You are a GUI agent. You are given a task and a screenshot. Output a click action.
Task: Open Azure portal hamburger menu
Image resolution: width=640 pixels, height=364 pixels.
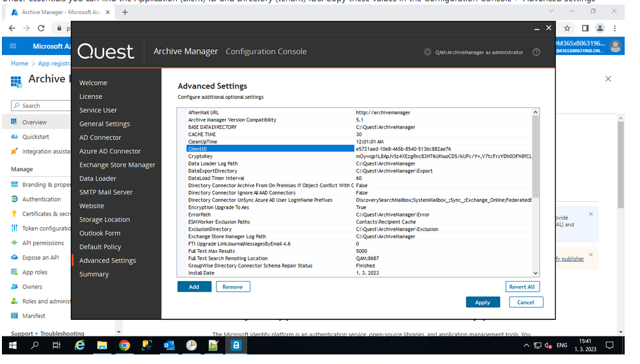13,46
